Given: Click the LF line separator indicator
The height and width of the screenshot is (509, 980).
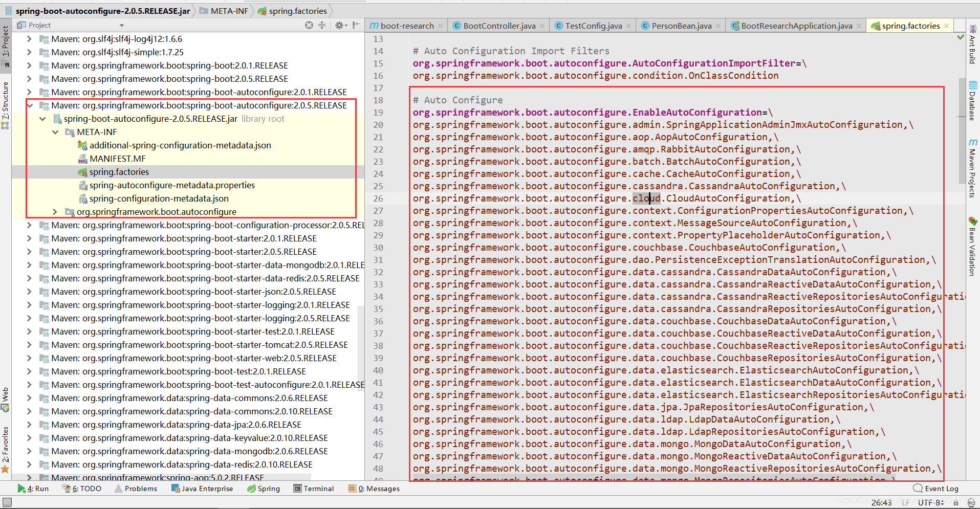Looking at the screenshot, I should [x=906, y=502].
